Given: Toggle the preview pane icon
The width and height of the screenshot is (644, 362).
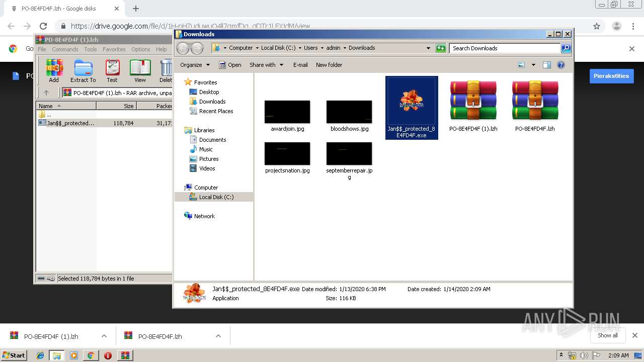Looking at the screenshot, I should [547, 65].
